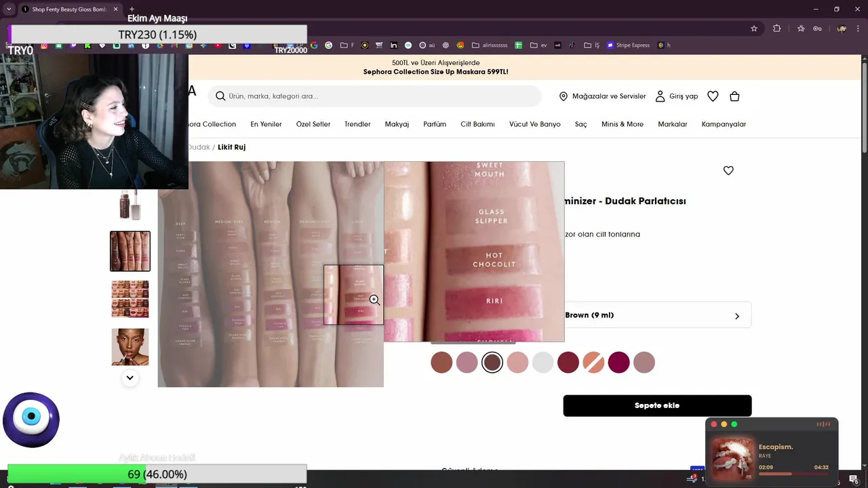Viewport: 868px width, 488px height.
Task: Select the lip gloss tubes grid thumbnail
Action: (x=130, y=299)
